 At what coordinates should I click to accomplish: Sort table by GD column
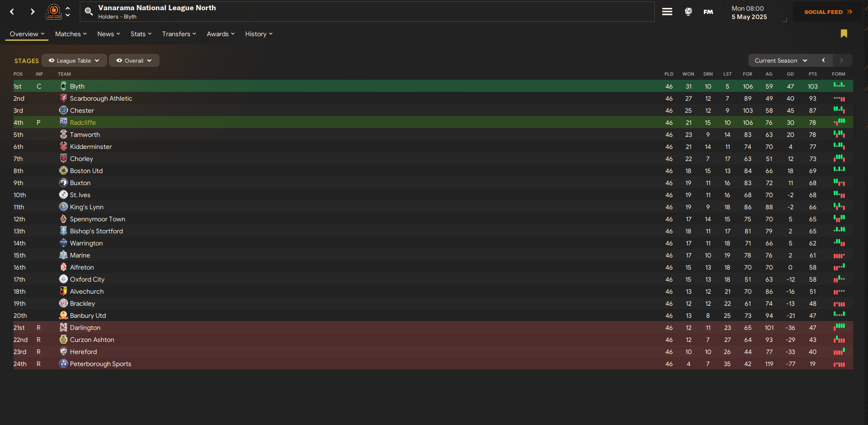pos(791,74)
